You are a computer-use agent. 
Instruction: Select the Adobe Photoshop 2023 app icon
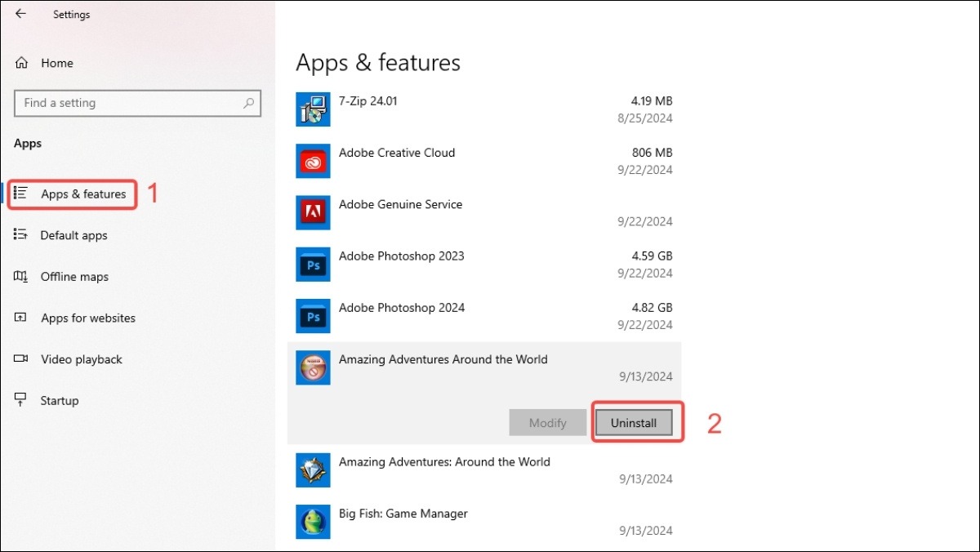pyautogui.click(x=313, y=265)
